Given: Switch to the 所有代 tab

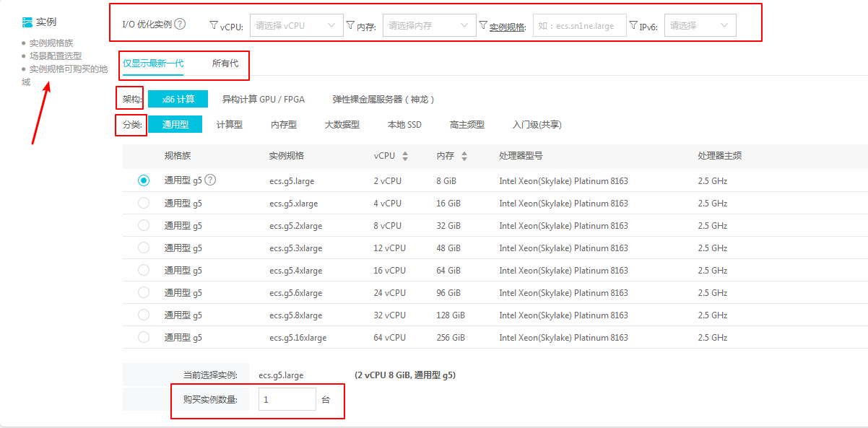Looking at the screenshot, I should [x=225, y=64].
